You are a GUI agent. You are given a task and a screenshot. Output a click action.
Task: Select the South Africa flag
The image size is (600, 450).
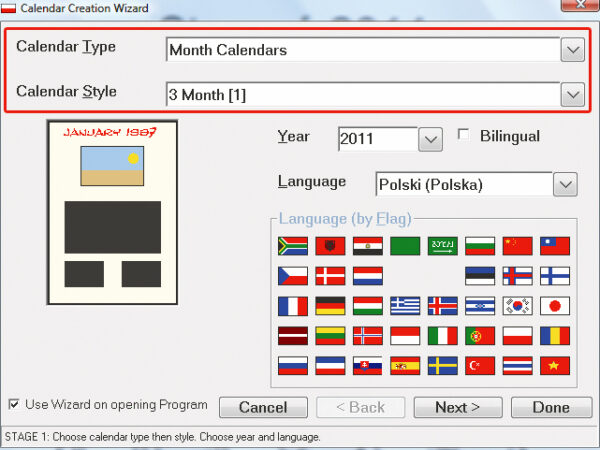click(x=292, y=246)
